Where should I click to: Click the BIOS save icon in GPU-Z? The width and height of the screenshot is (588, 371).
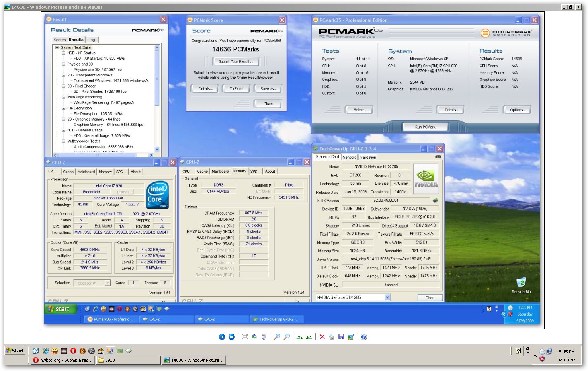435,200
